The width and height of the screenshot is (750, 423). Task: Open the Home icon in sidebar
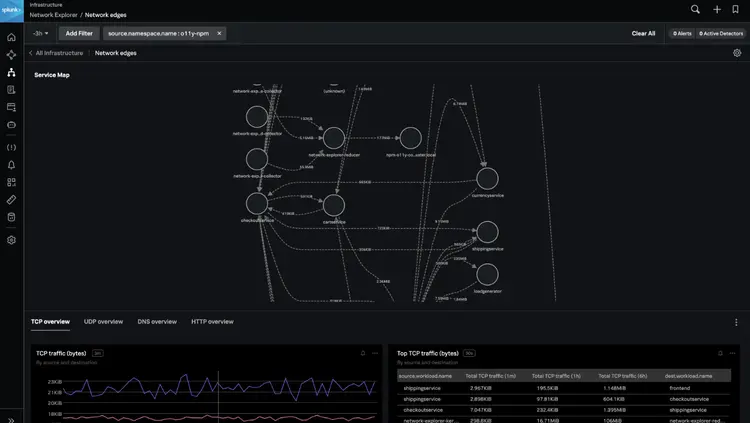click(12, 37)
